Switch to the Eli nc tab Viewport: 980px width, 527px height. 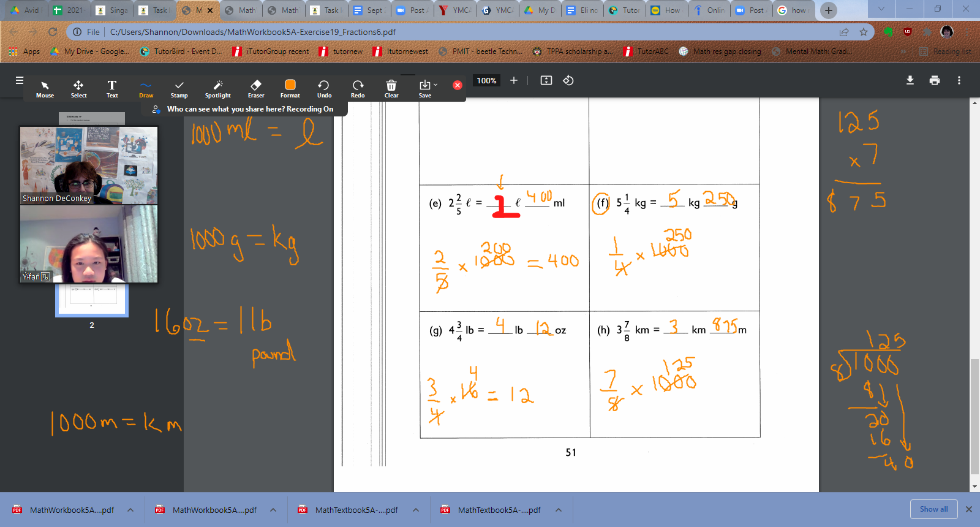pyautogui.click(x=582, y=10)
